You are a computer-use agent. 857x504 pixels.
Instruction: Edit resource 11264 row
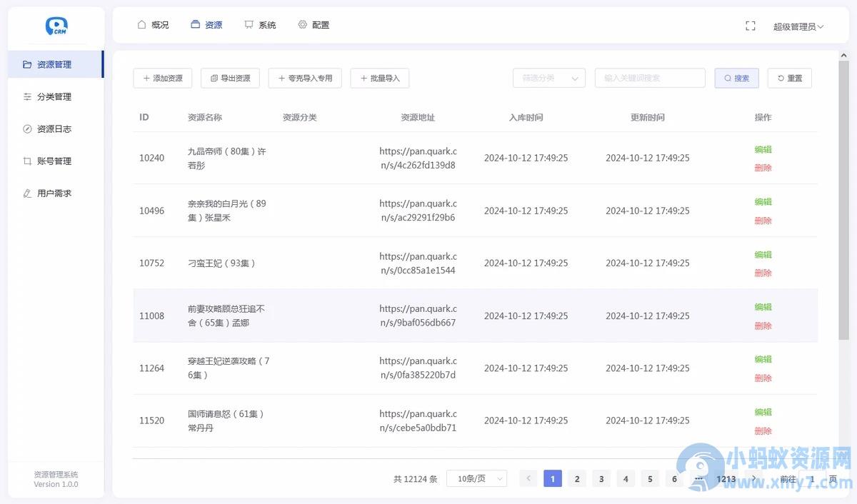click(763, 359)
